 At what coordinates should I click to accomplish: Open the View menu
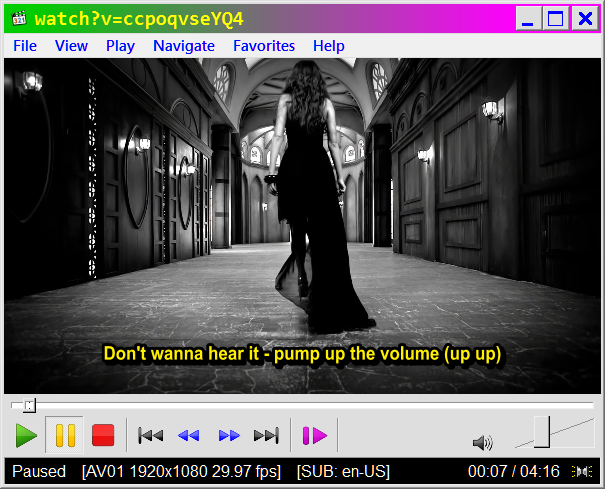(x=71, y=46)
